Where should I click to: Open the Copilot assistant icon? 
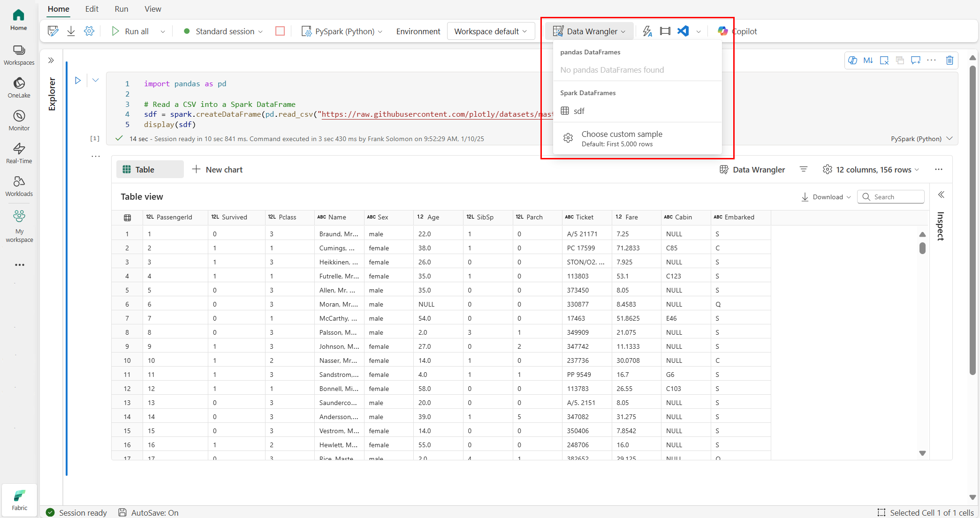(x=723, y=31)
